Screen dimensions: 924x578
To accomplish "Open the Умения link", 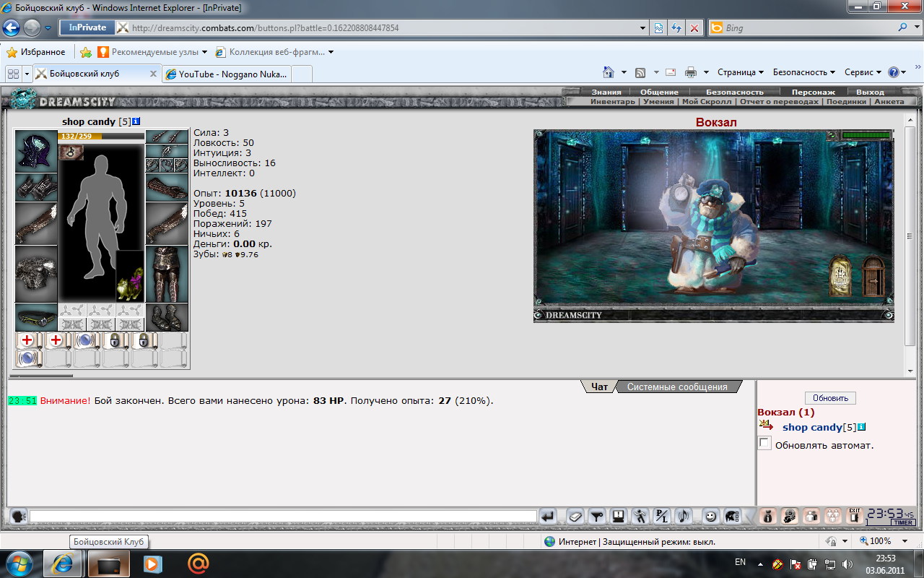I will click(x=658, y=102).
